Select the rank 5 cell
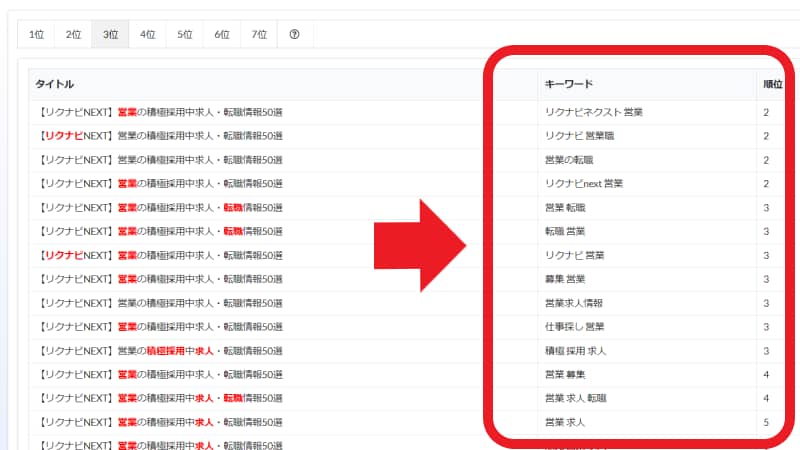This screenshot has width=800, height=450. 766,422
